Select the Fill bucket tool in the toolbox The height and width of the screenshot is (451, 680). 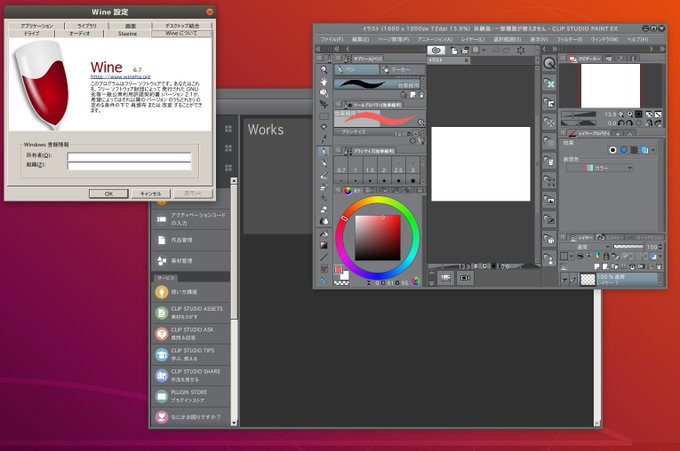click(x=324, y=233)
